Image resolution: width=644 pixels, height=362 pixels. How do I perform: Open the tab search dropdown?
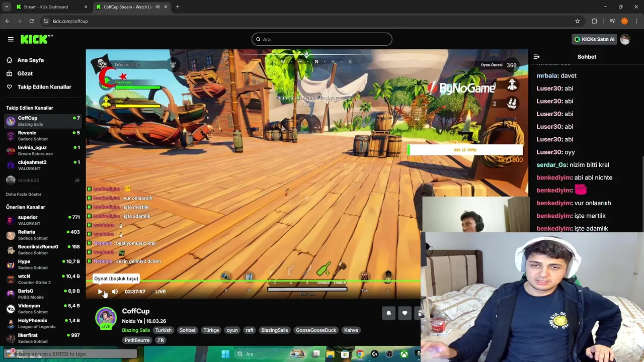(x=7, y=7)
